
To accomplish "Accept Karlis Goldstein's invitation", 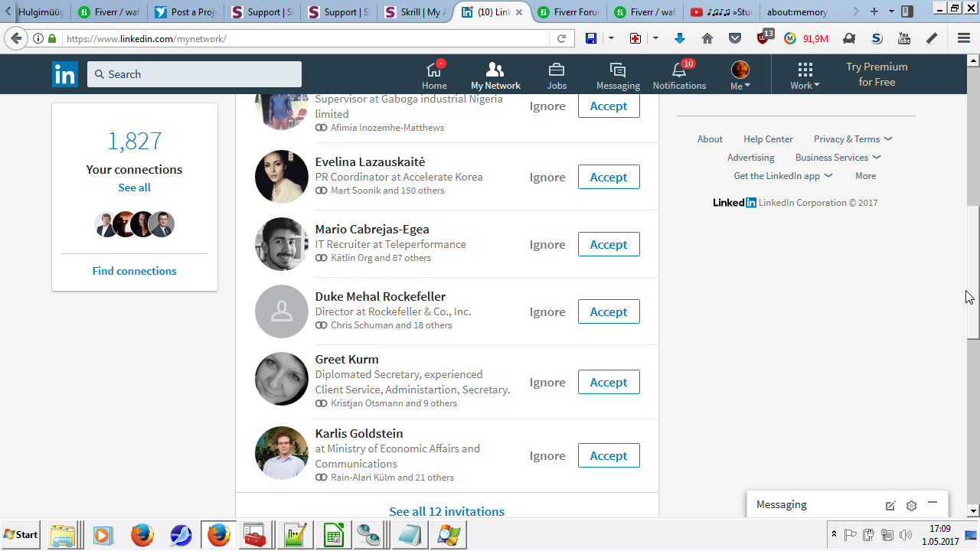I will click(609, 455).
